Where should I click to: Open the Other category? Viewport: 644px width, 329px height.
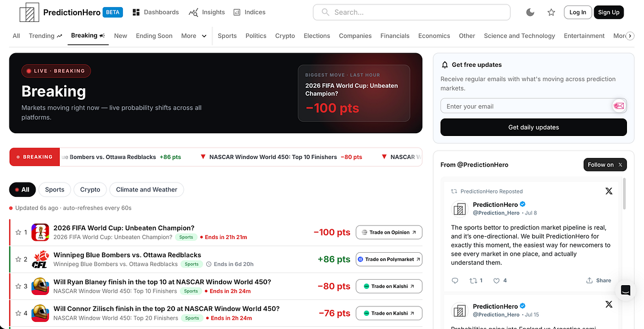467,36
